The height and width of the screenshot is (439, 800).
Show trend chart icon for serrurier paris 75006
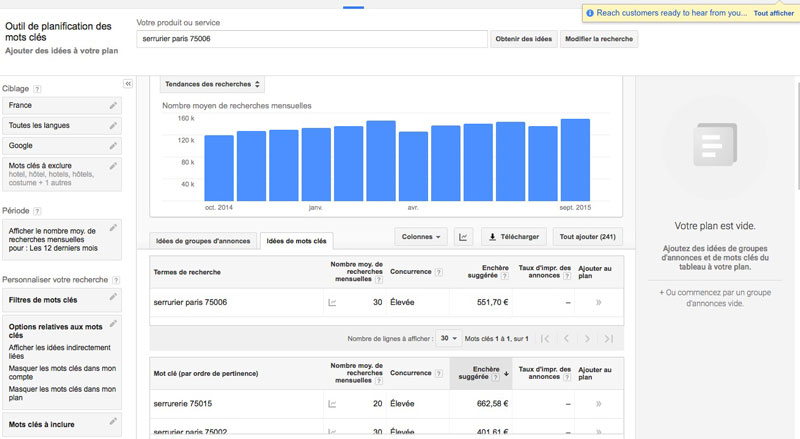[x=333, y=302]
